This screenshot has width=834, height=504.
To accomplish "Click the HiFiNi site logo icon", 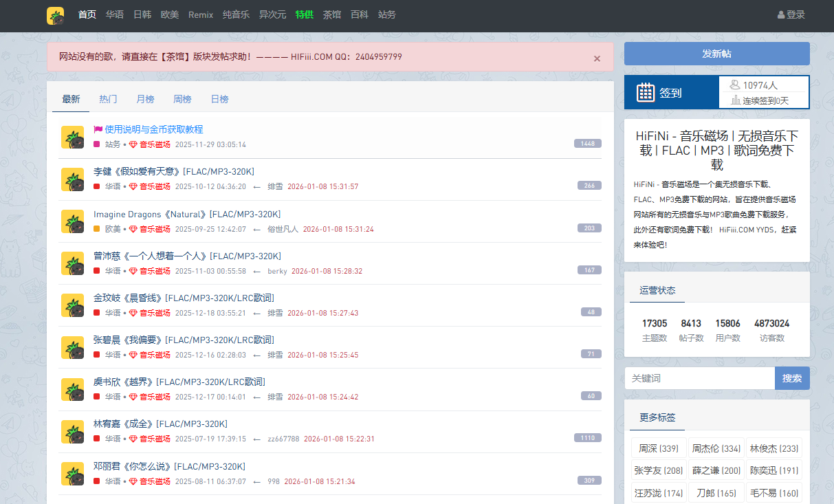I will click(x=56, y=15).
